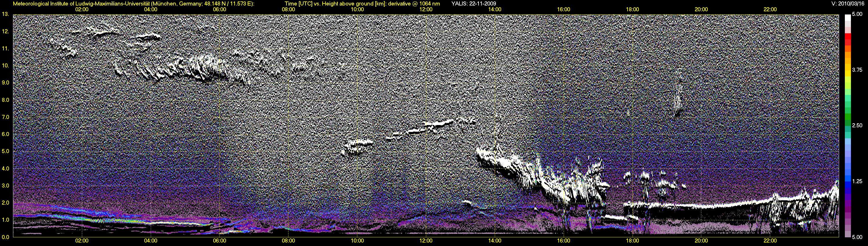Click the "6.0" height axis label
Screen dimensions: 868x246
(5, 134)
